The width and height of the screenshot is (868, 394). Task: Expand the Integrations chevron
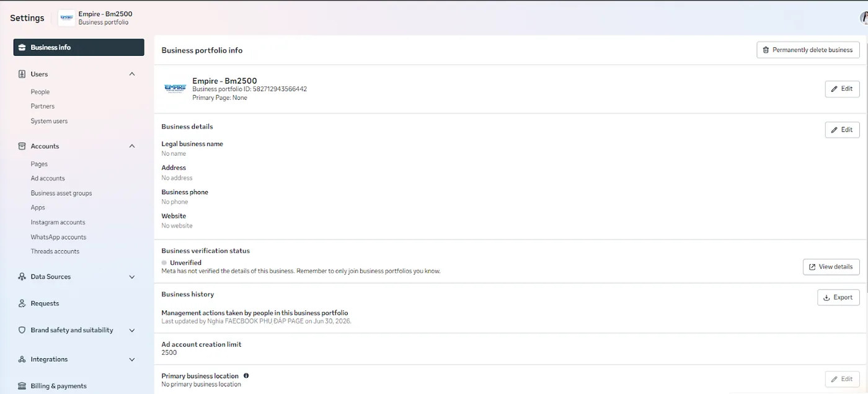pos(132,359)
